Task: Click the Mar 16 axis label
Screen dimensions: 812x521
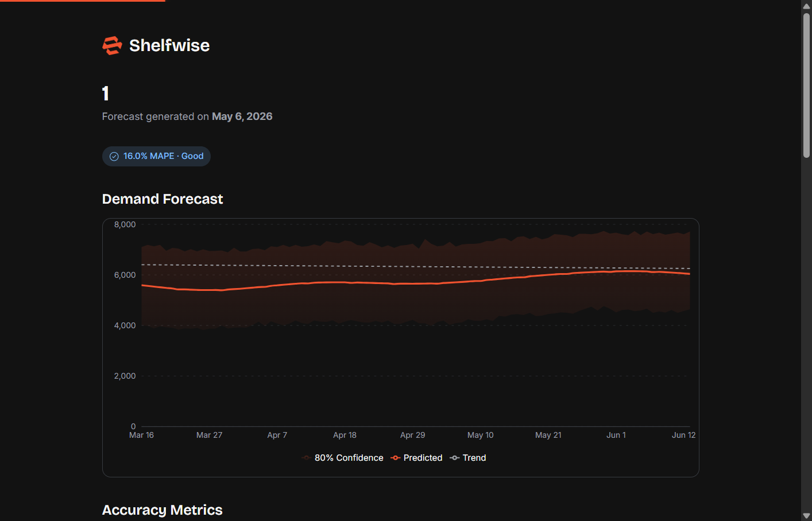Action: tap(141, 435)
